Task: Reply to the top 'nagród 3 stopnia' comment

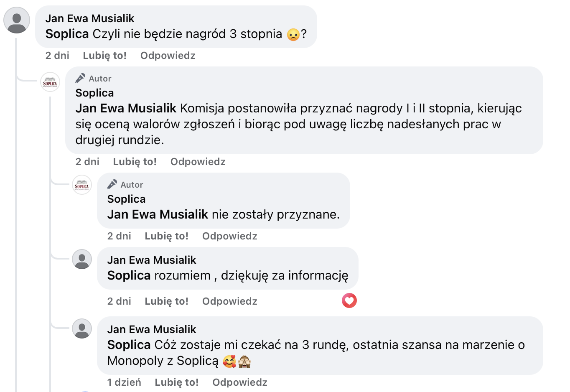Action: (x=168, y=56)
